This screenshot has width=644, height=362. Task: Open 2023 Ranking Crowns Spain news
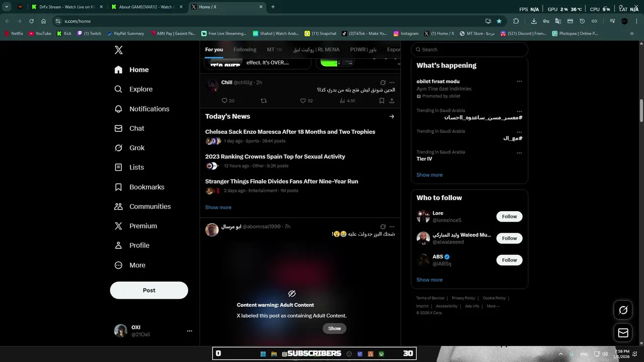pos(275,157)
